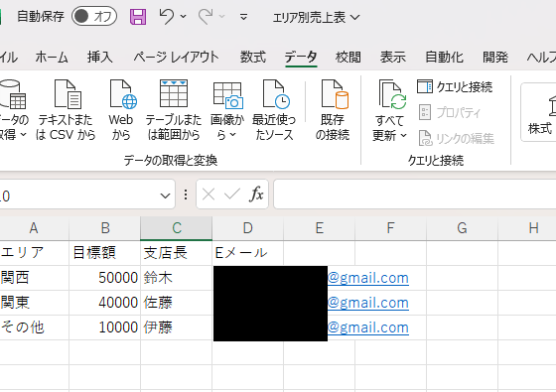The image size is (556, 392).
Task: Open the ページ レイアウト tab
Action: [177, 57]
